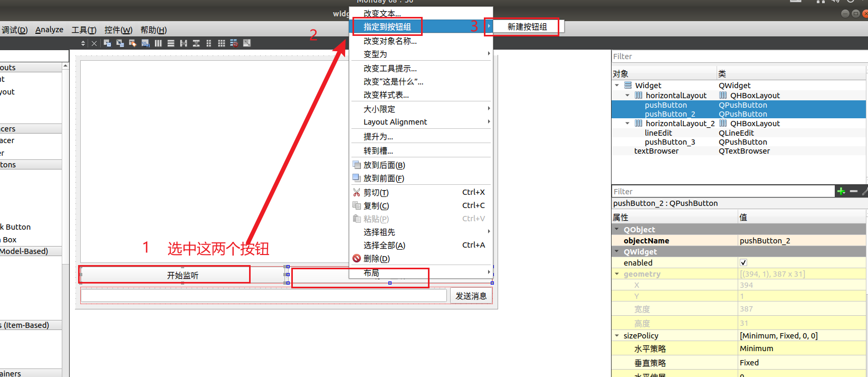Click the Widget icon in object tree
The image size is (868, 377).
628,85
